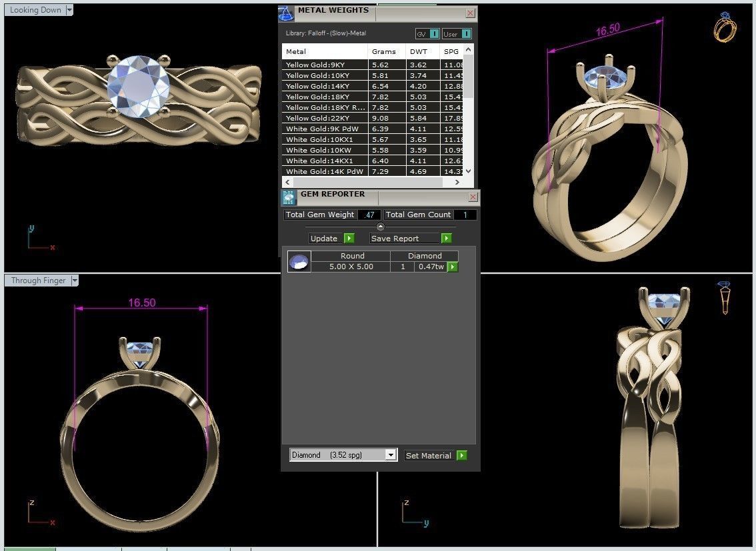Click the Gem Reporter panel icon

289,197
